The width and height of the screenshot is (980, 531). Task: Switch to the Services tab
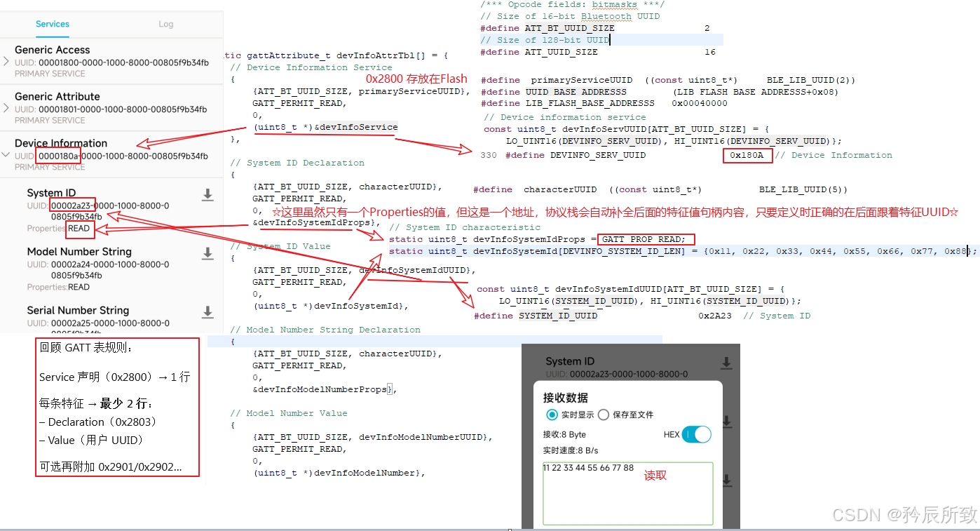tap(53, 24)
